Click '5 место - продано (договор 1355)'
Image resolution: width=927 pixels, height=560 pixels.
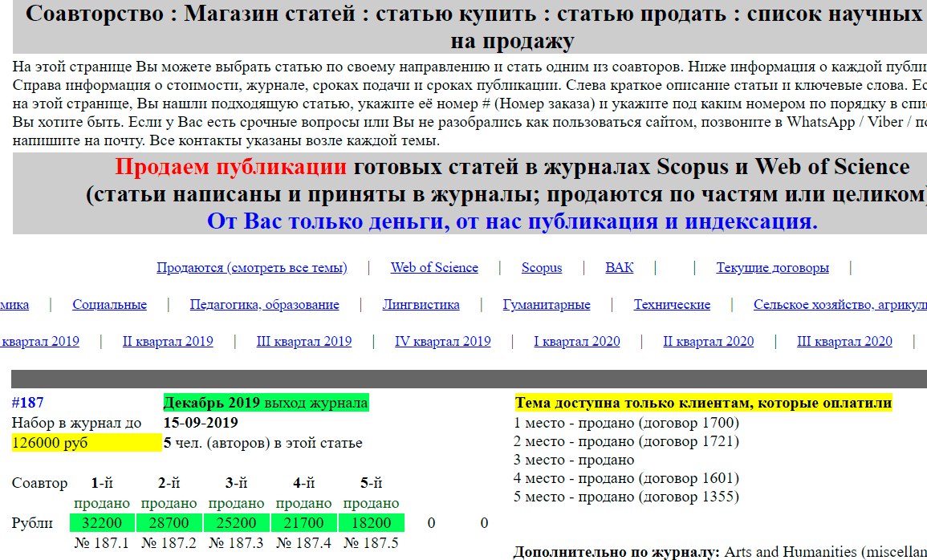pyautogui.click(x=627, y=496)
